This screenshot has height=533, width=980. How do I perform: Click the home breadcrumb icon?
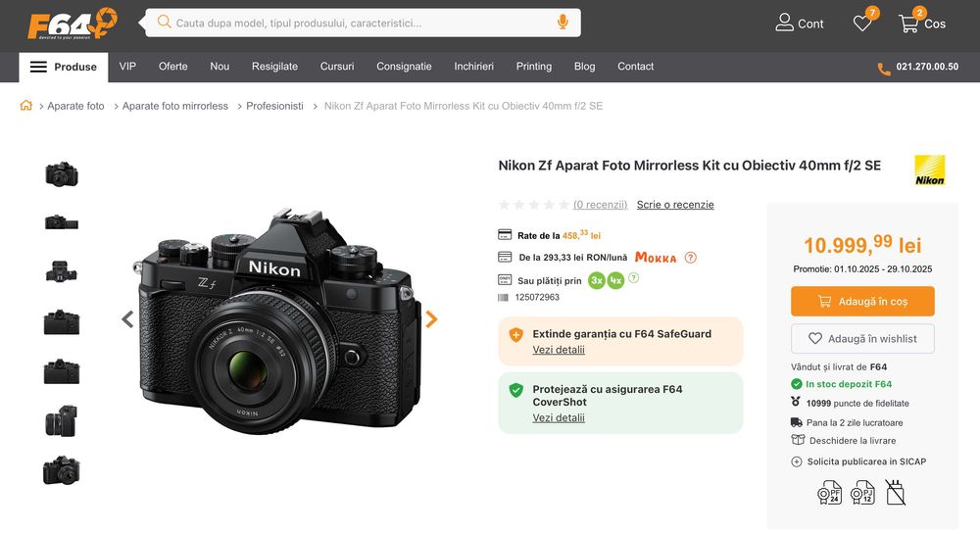(25, 106)
